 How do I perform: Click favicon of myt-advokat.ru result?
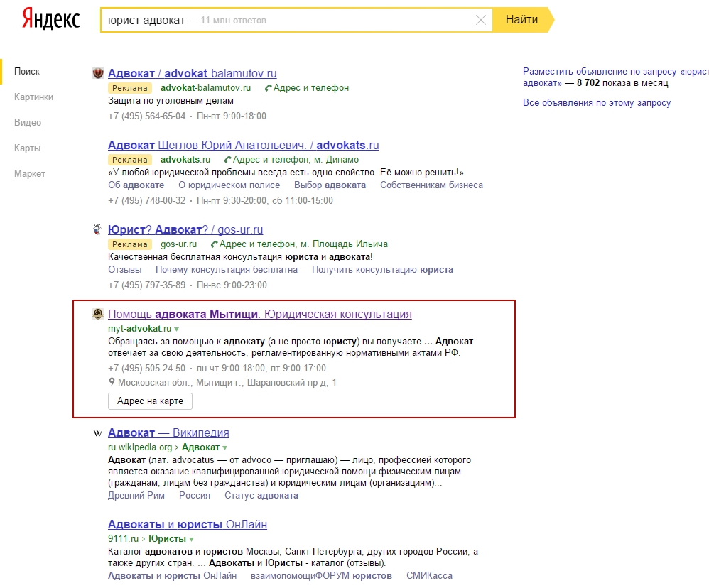pos(97,314)
